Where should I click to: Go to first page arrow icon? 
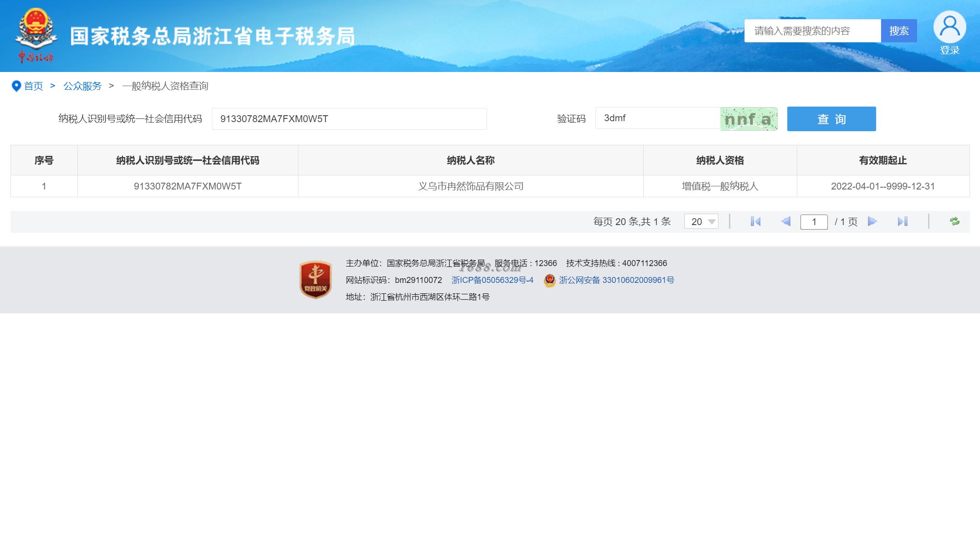pos(755,221)
